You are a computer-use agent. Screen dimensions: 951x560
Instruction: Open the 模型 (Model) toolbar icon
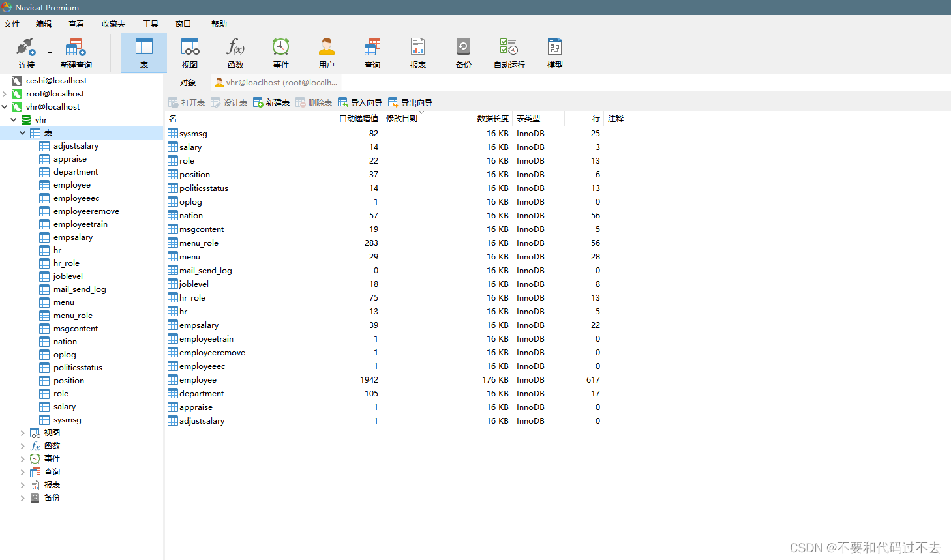(x=554, y=52)
